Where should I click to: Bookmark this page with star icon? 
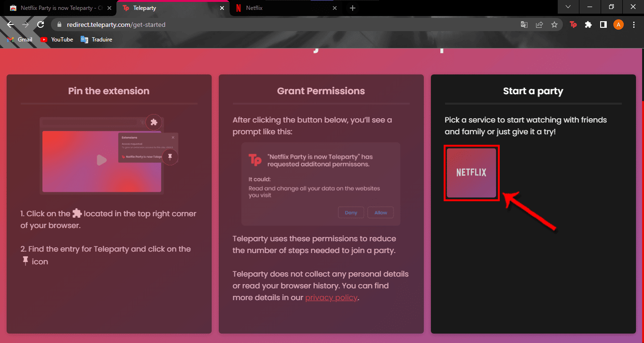[x=554, y=24]
